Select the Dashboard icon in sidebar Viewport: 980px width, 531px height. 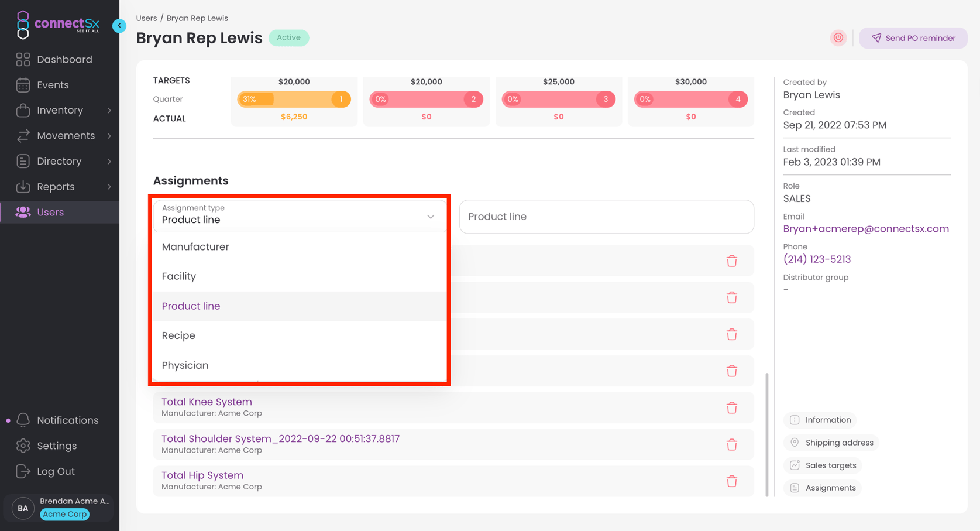[22, 59]
